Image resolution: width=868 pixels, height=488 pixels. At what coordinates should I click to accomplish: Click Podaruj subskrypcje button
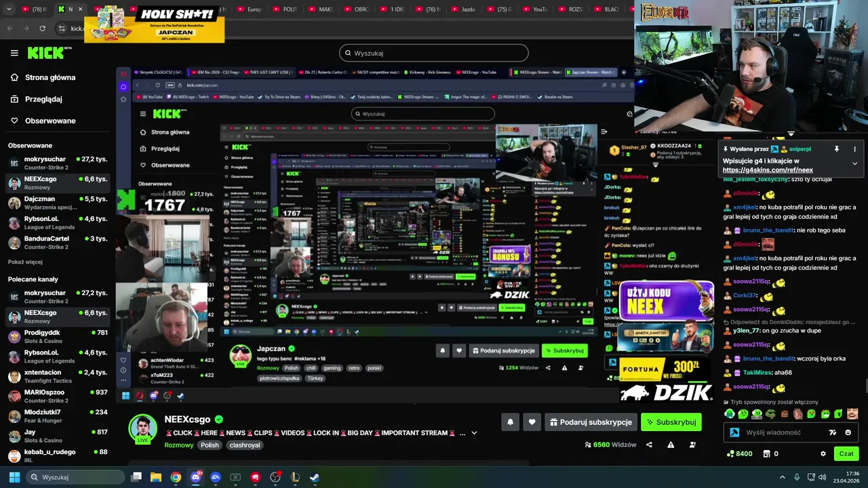pyautogui.click(x=591, y=422)
